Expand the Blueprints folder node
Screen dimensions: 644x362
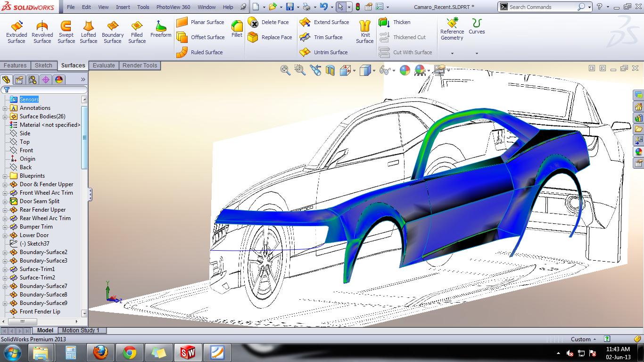coord(5,176)
